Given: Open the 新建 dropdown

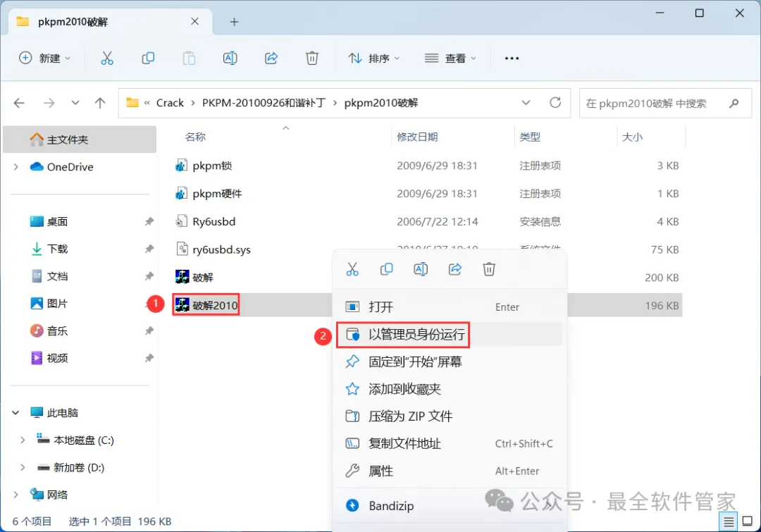Looking at the screenshot, I should point(44,58).
